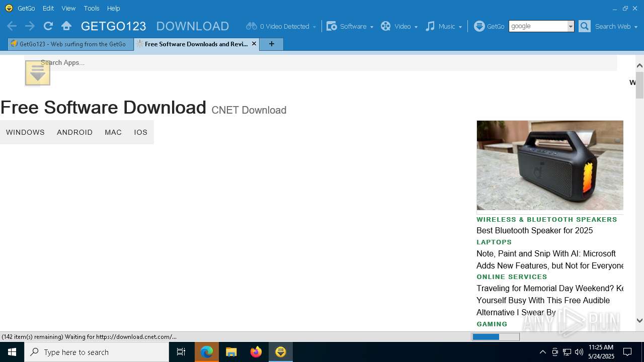This screenshot has height=362, width=644.
Task: Click the yellow download arrow overlay icon
Action: point(38,73)
